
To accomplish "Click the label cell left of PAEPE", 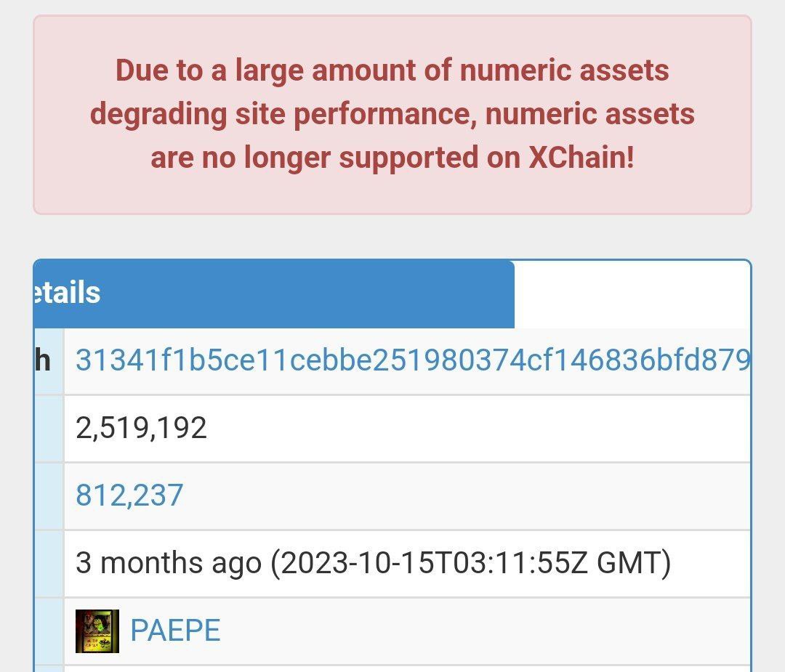I will coord(49,631).
